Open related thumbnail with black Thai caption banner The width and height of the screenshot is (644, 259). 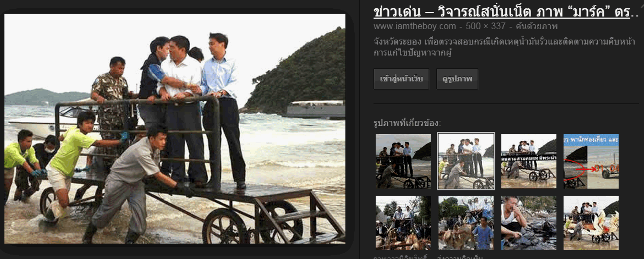[x=529, y=161]
